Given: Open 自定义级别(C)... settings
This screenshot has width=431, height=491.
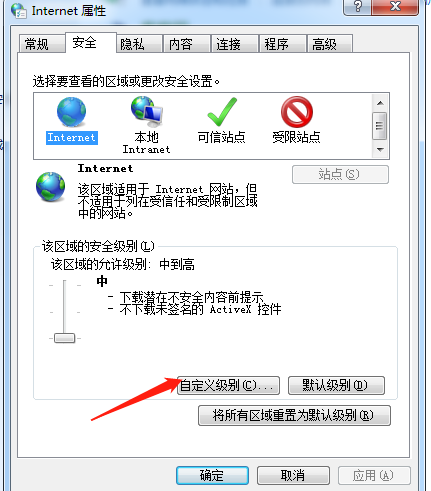Looking at the screenshot, I should click(x=228, y=386).
